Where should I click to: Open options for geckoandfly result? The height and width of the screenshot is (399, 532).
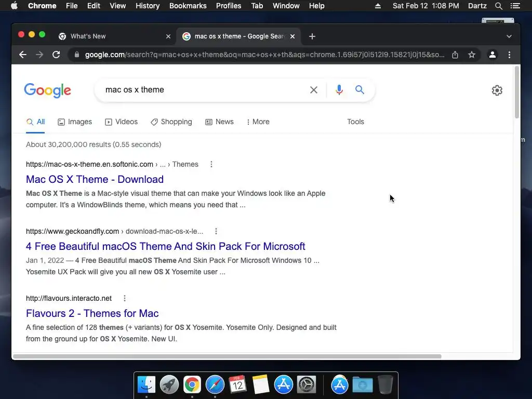click(x=216, y=231)
